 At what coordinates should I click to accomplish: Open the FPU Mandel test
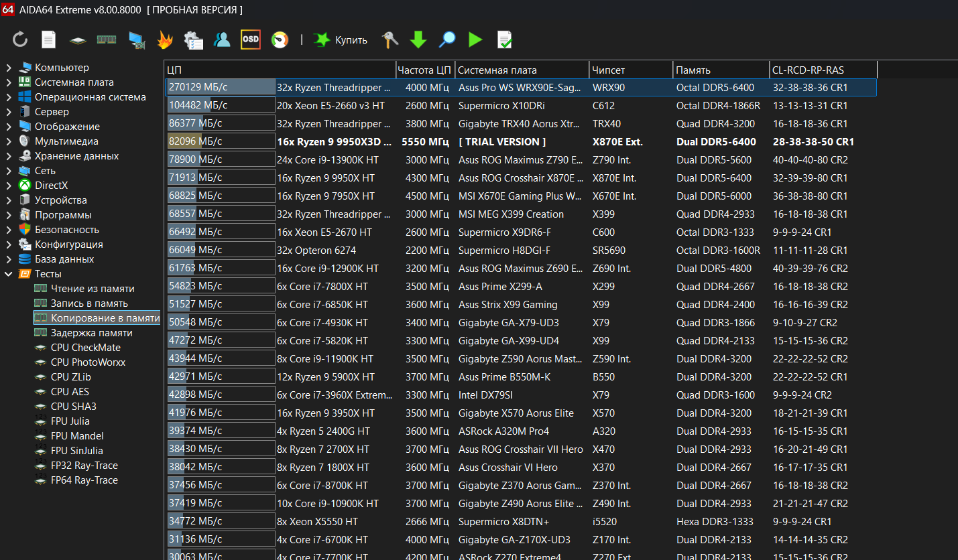click(x=77, y=436)
